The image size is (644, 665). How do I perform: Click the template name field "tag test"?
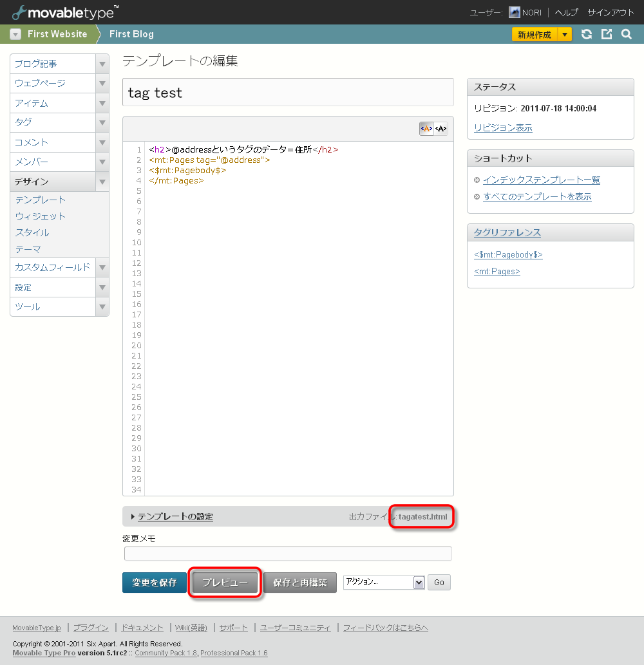288,93
